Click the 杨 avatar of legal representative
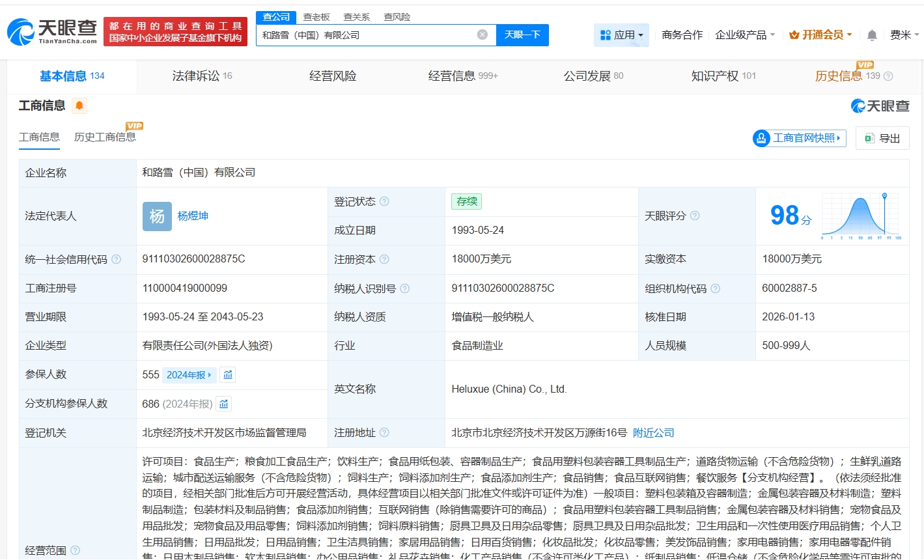Image resolution: width=924 pixels, height=560 pixels. click(157, 216)
